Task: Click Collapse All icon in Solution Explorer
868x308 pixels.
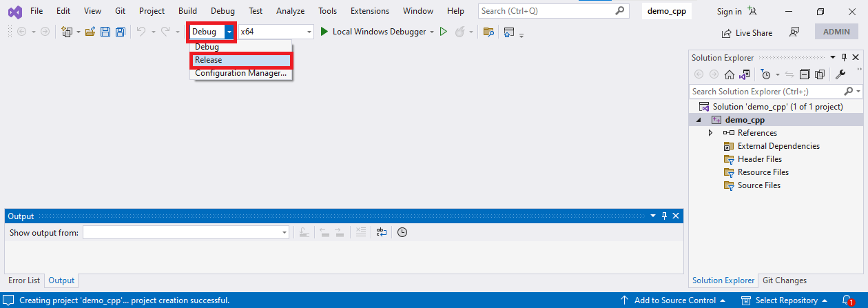Action: click(805, 74)
